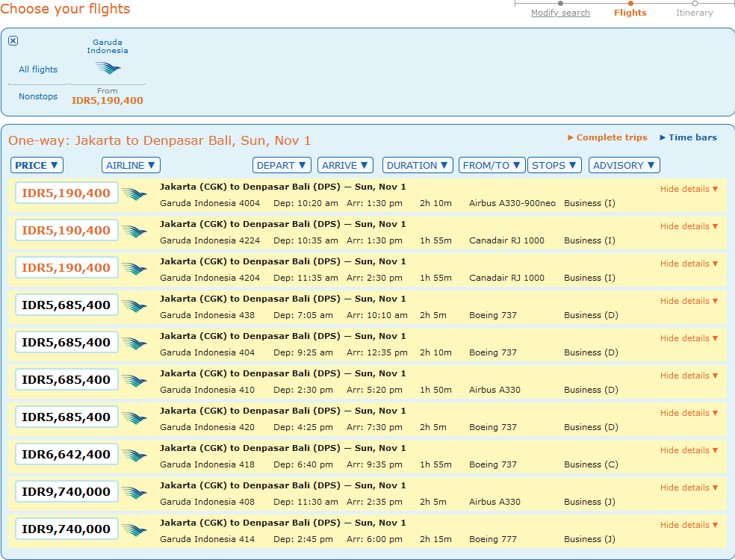Image resolution: width=735 pixels, height=560 pixels.
Task: Open the FROM/TO sort option
Action: 491,166
